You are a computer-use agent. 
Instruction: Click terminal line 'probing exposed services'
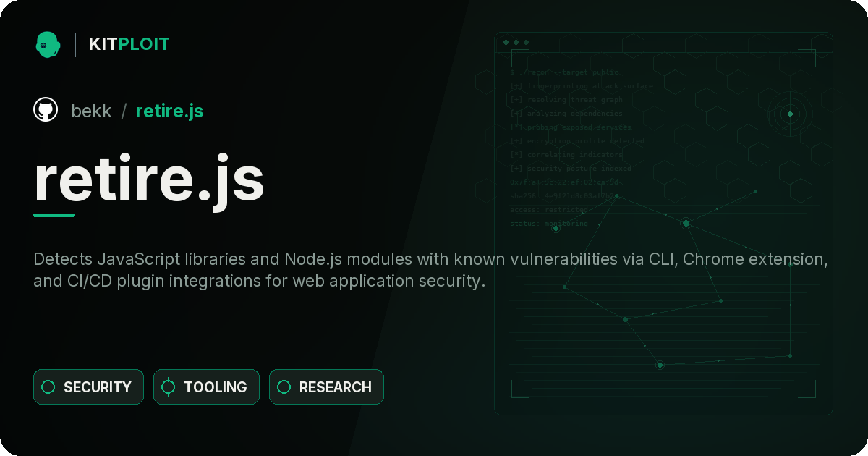(x=571, y=127)
